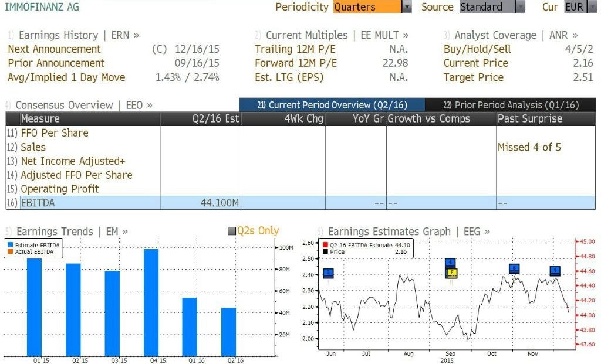The image size is (601, 364).
Task: Click the Q4 15 EBITDA bar
Action: click(151, 302)
